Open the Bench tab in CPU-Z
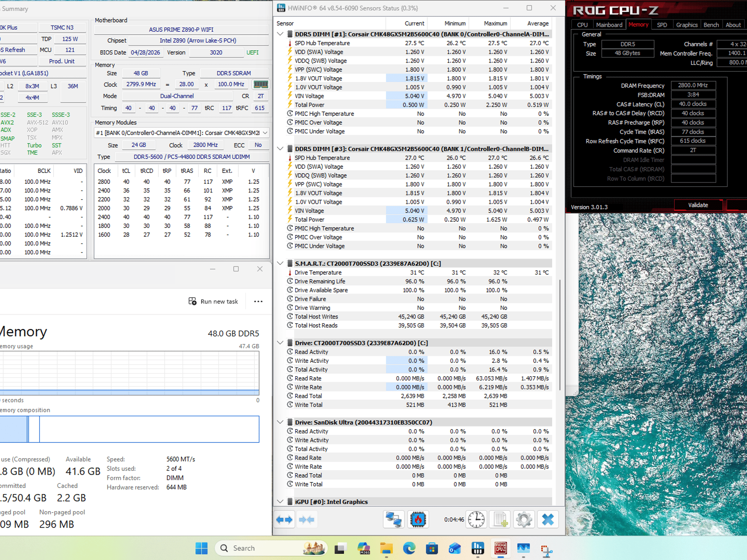 [x=711, y=25]
